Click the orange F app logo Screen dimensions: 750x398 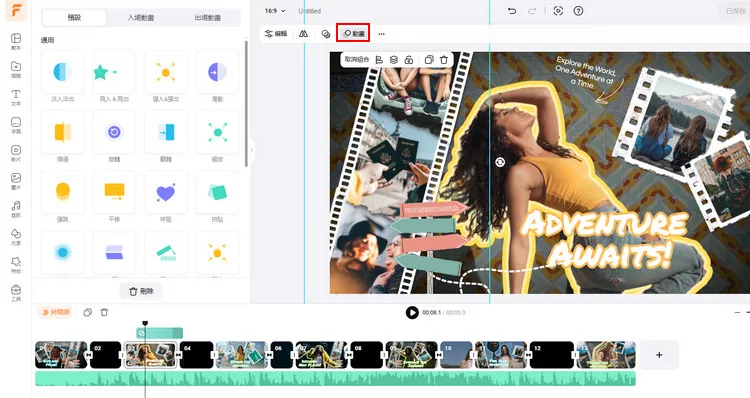(16, 11)
